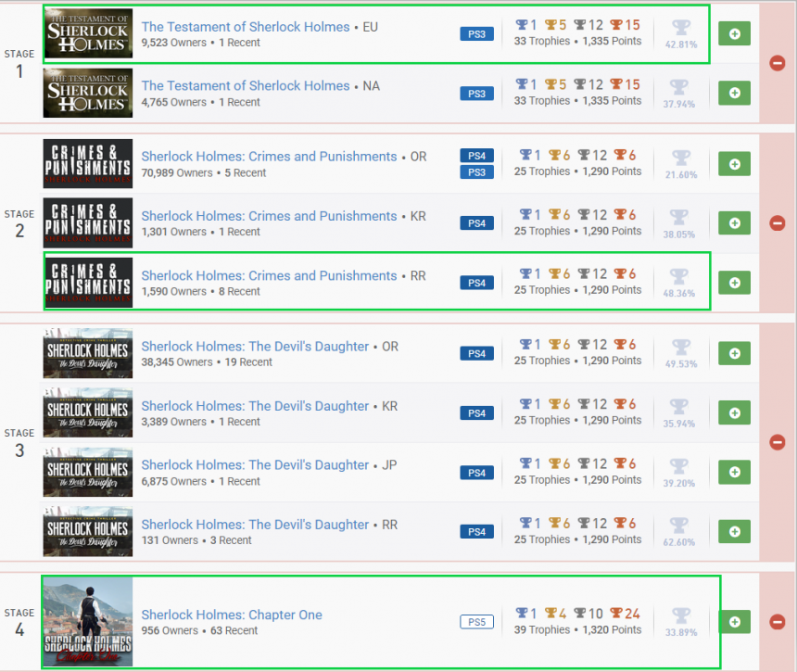Click Chapter One game cover thumbnail
Image resolution: width=797 pixels, height=672 pixels.
pos(88,622)
